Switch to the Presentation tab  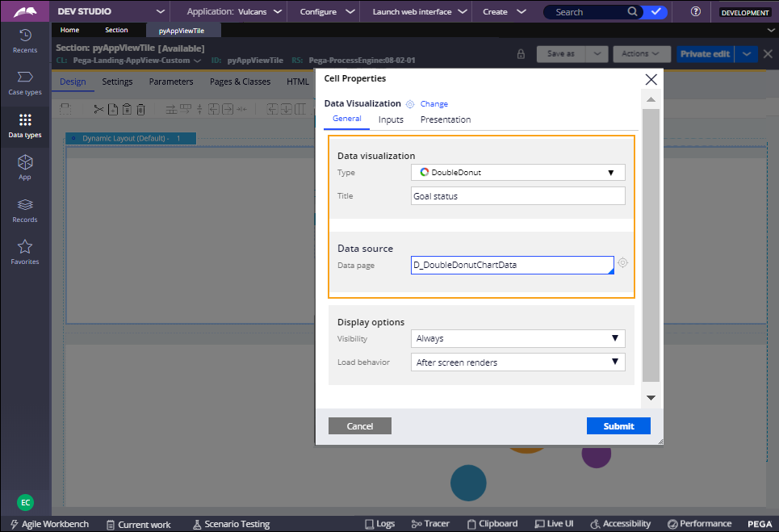(445, 119)
